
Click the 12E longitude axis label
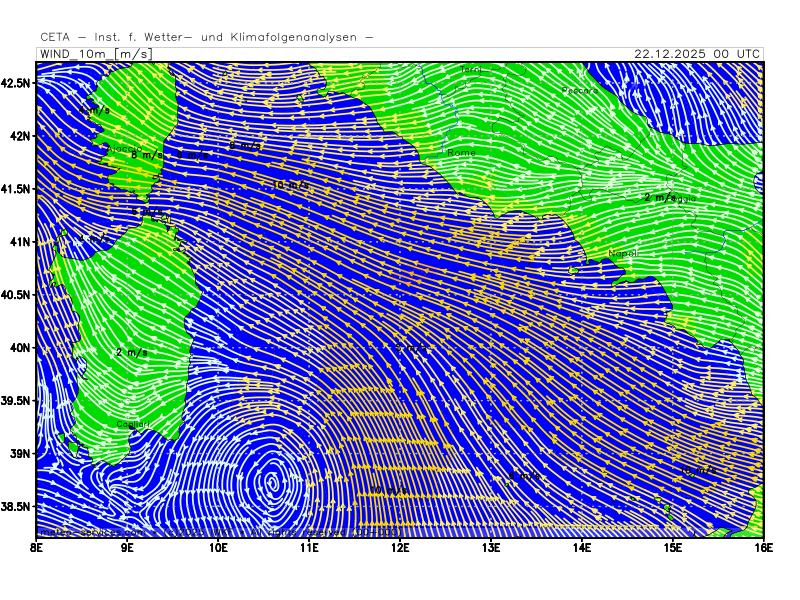tap(400, 547)
